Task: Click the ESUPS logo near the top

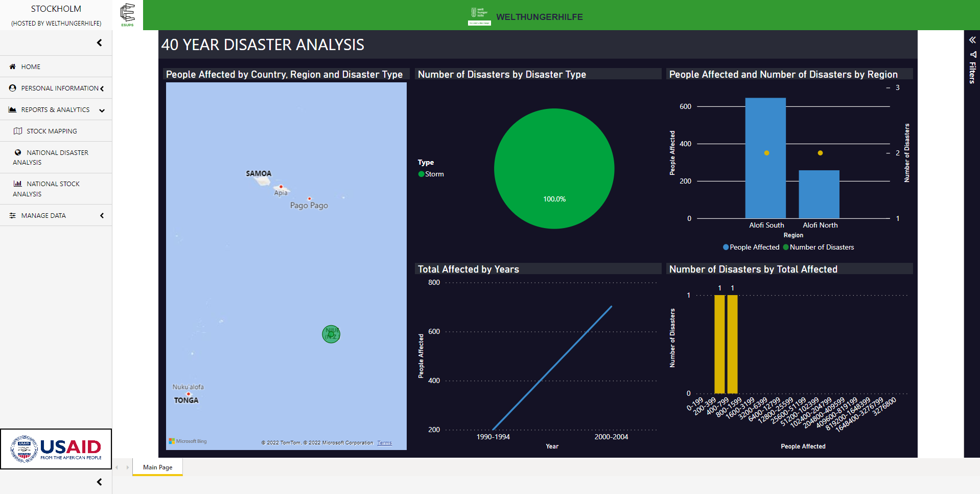Action: point(127,15)
